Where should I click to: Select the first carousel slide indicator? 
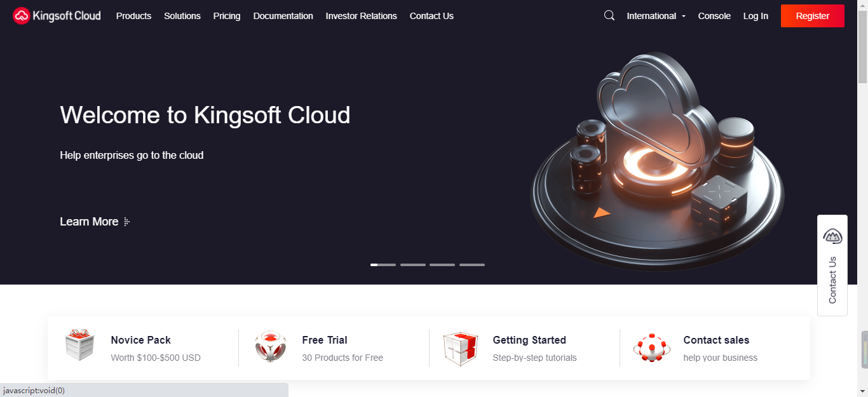pyautogui.click(x=383, y=265)
